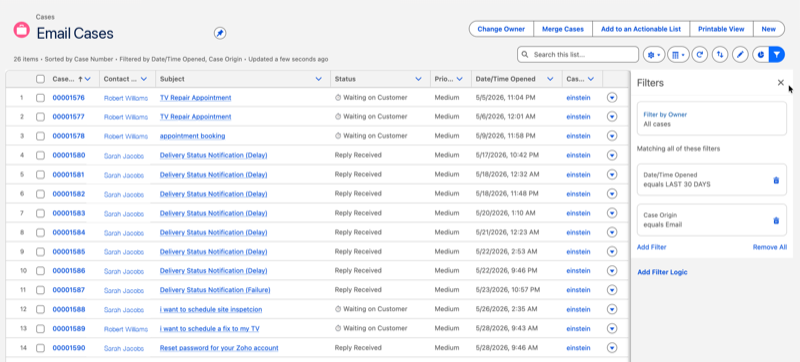Tick the select-all checkbox in header

40,79
